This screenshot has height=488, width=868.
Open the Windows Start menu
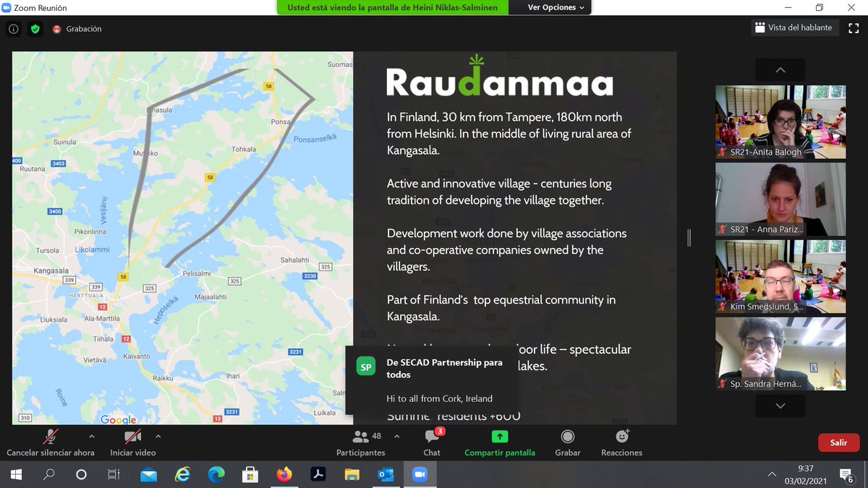(x=16, y=474)
